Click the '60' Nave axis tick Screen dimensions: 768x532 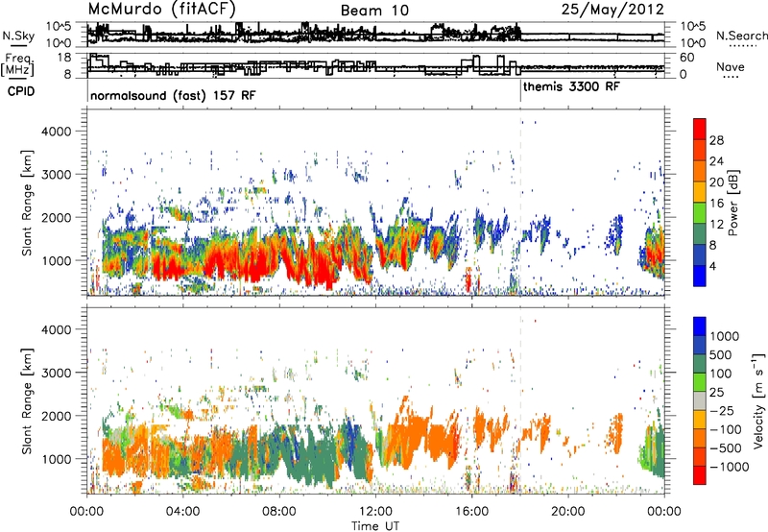pyautogui.click(x=687, y=58)
